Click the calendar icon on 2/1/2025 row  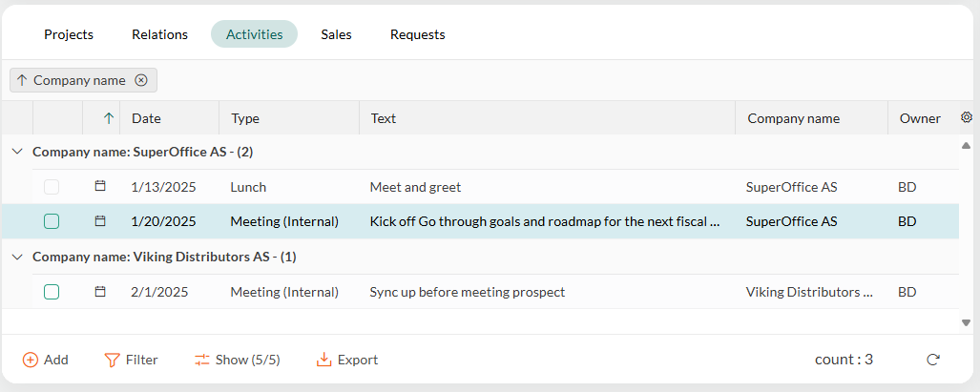100,292
